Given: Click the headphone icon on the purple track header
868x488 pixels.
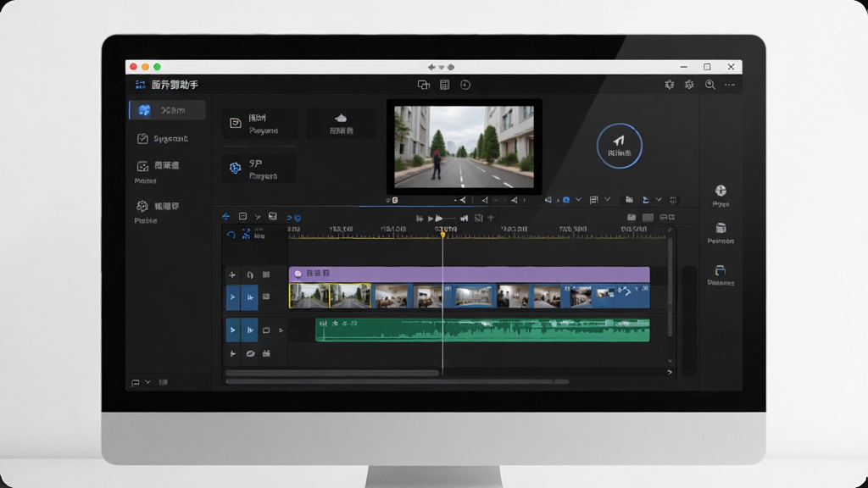Looking at the screenshot, I should (250, 274).
